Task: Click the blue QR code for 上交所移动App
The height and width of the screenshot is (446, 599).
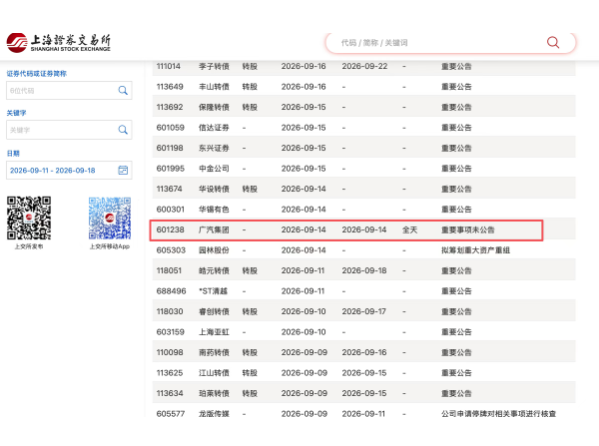Action: point(110,218)
